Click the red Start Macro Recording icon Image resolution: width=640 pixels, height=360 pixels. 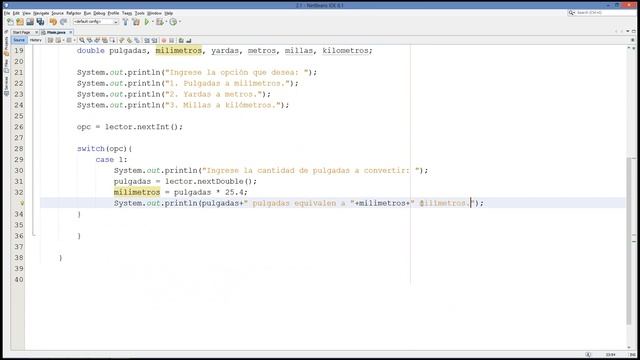164,40
